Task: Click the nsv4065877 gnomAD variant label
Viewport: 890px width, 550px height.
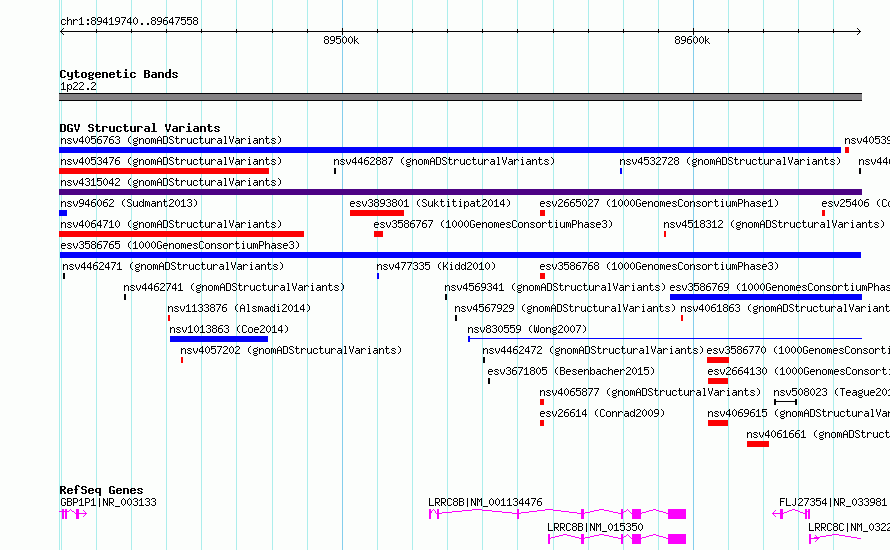Action: pyautogui.click(x=650, y=392)
